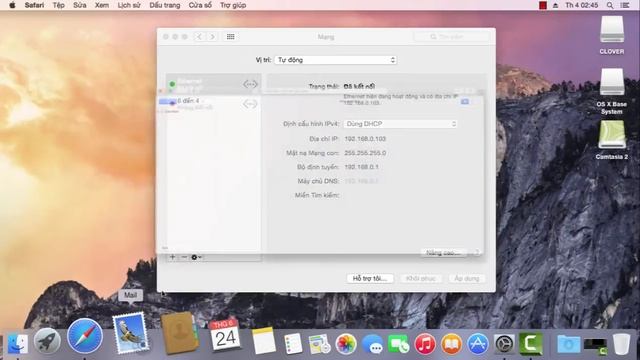Open the Tệp menu
This screenshot has width=640, height=360.
point(58,5)
